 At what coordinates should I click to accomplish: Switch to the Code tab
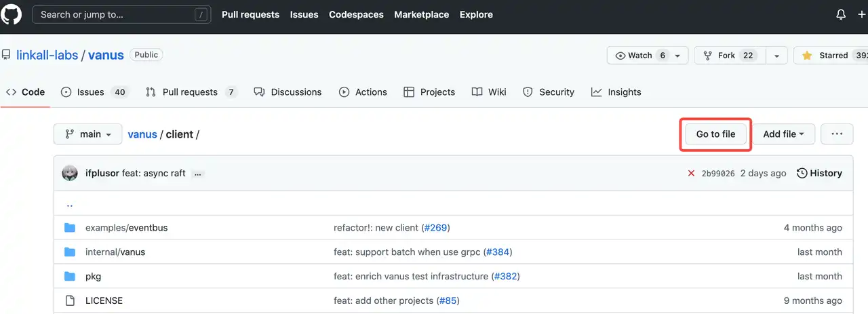(x=25, y=92)
